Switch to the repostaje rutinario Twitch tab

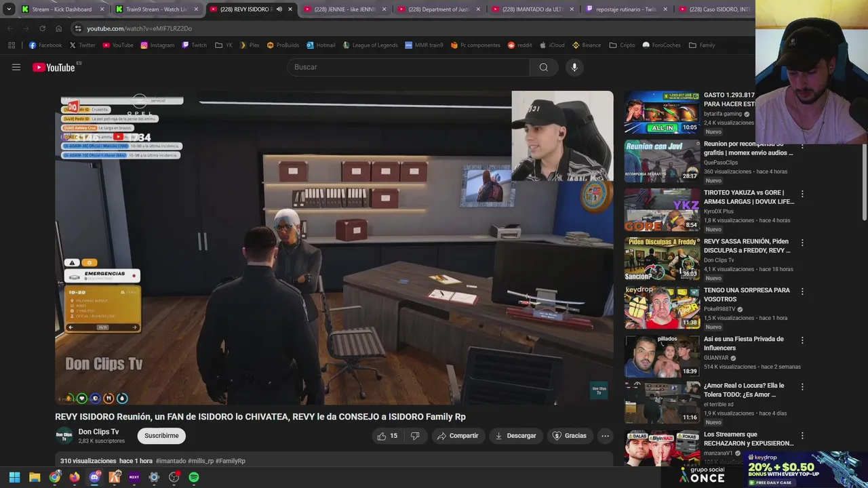[x=626, y=9]
